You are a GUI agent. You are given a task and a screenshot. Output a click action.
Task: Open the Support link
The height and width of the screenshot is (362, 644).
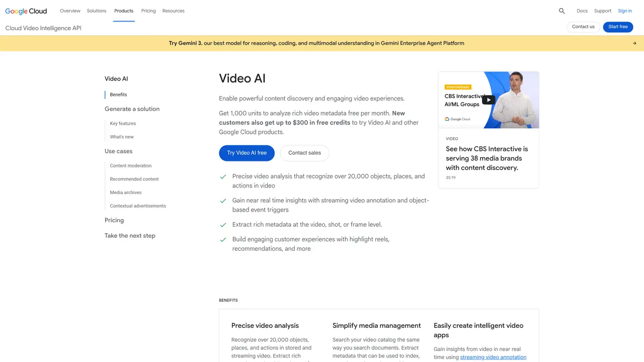pyautogui.click(x=603, y=11)
